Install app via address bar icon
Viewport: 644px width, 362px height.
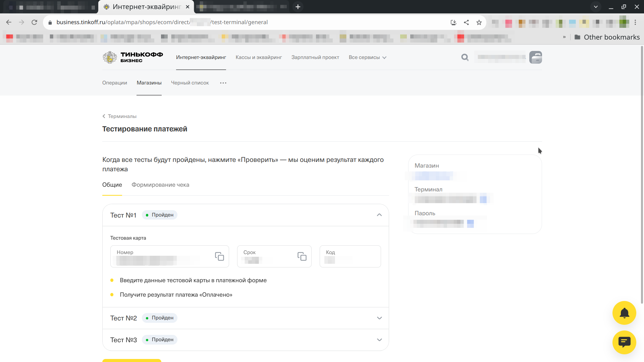click(x=453, y=22)
